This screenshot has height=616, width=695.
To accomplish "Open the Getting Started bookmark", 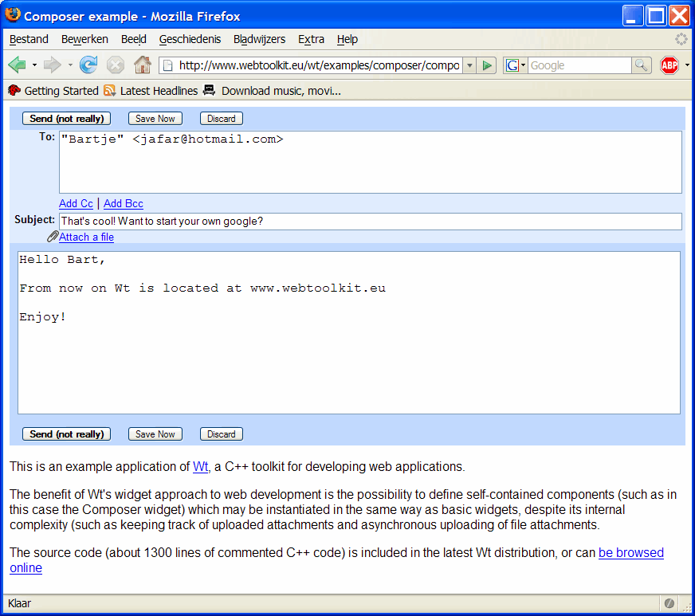I will [x=61, y=91].
